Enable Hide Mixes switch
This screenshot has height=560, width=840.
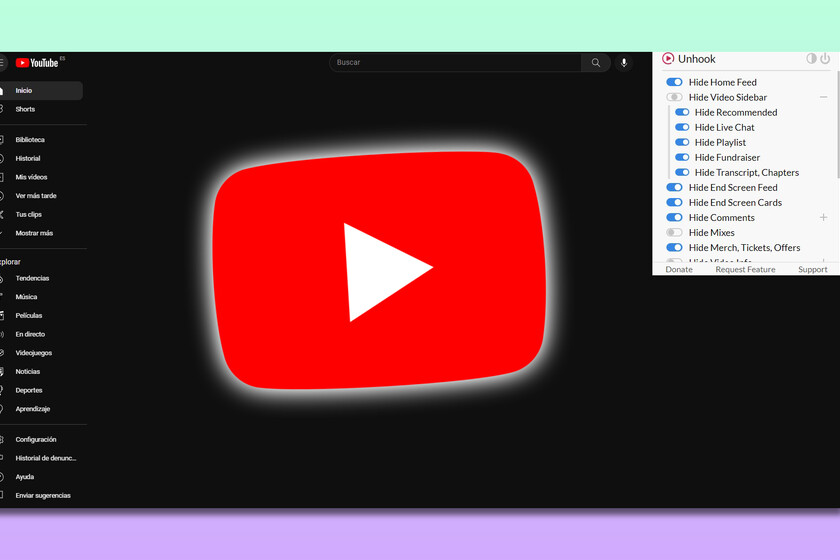point(674,232)
